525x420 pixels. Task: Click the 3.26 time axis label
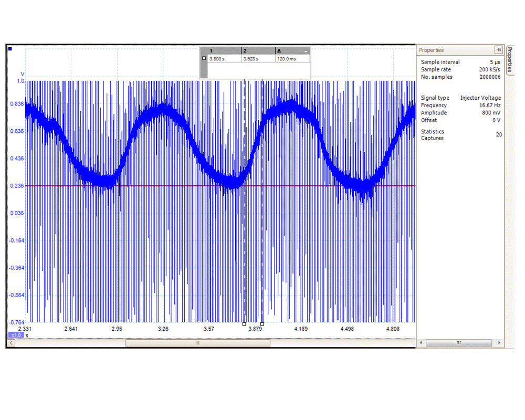click(x=163, y=329)
